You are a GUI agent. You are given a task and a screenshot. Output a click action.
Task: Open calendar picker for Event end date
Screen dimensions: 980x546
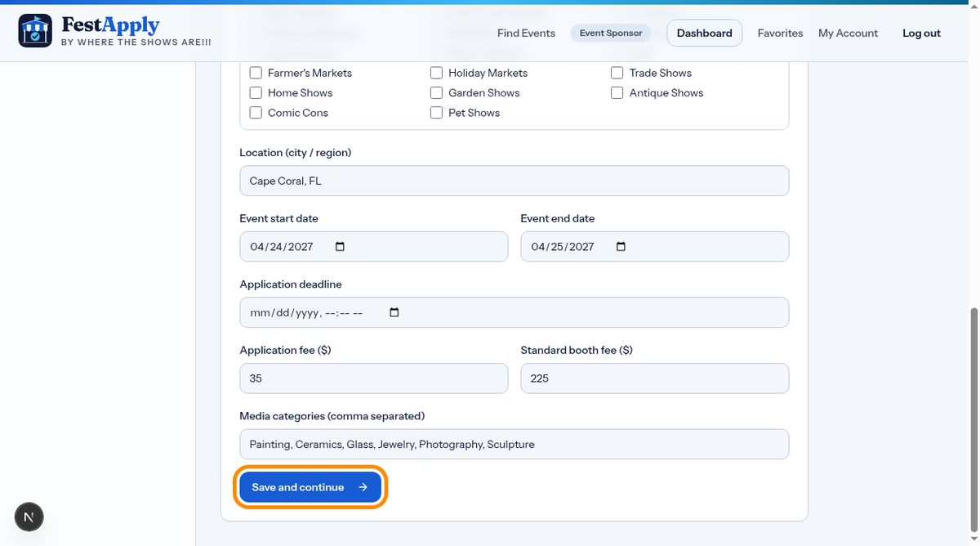(x=621, y=247)
